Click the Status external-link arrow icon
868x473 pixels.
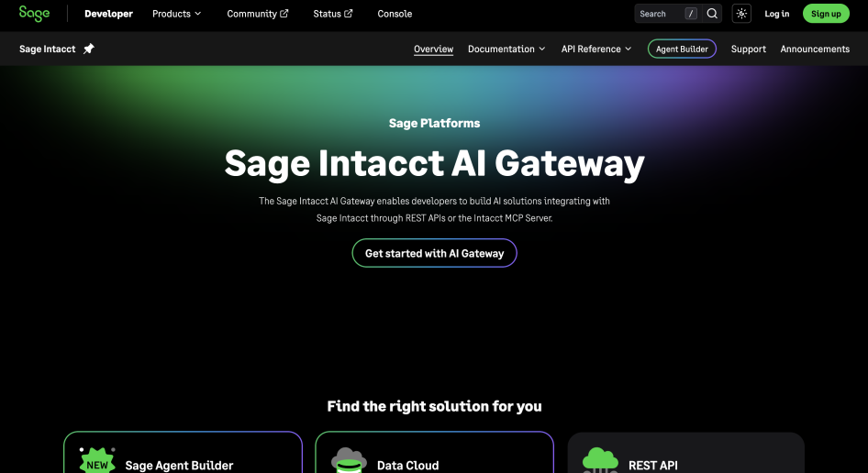point(348,13)
